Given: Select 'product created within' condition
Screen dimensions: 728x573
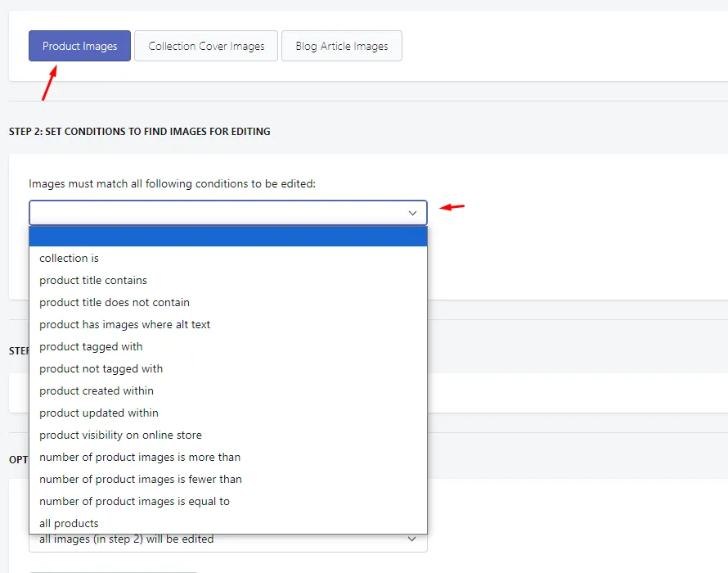Looking at the screenshot, I should click(x=228, y=390).
